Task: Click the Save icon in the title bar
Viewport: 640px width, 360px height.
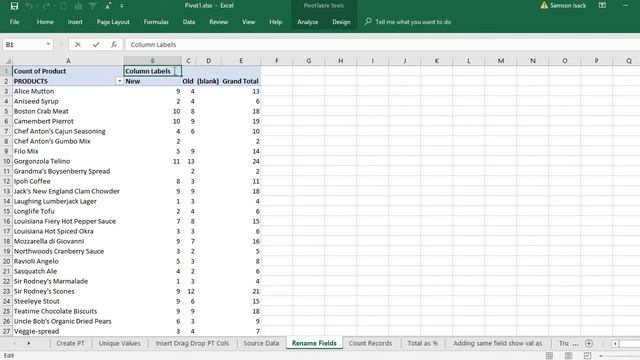Action: [14, 6]
